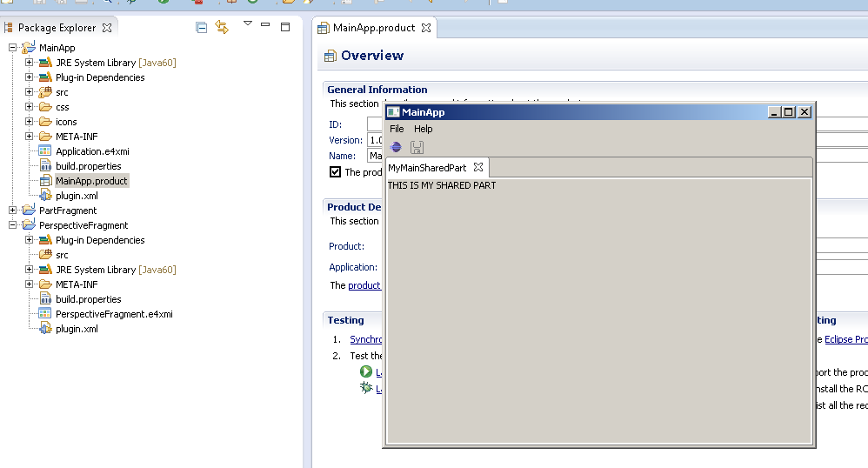This screenshot has width=868, height=468.
Task: Open File menu in MainApp window
Action: tap(397, 129)
